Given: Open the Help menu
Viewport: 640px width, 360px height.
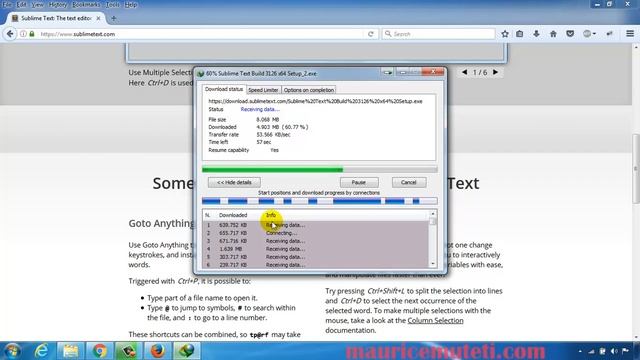Looking at the screenshot, I should tap(131, 5).
